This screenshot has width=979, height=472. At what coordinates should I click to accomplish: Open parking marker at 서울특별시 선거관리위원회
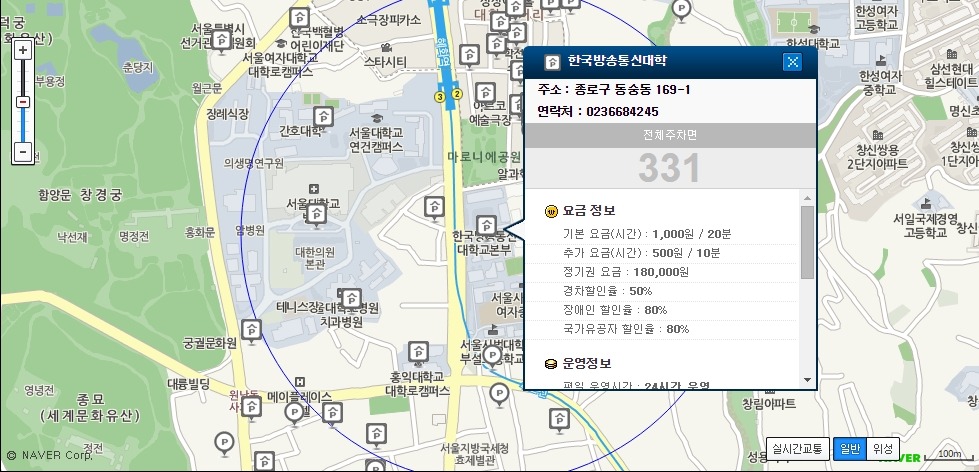(221, 41)
